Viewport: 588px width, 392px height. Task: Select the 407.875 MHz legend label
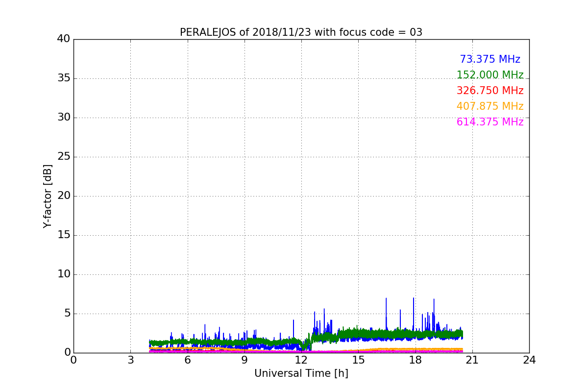[x=490, y=106]
